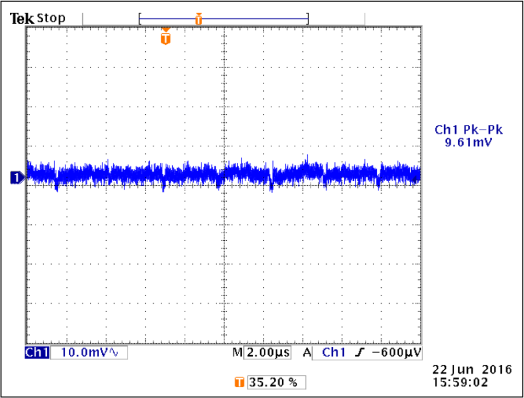Image resolution: width=524 pixels, height=398 pixels.
Task: Click the T marker on record view bar
Action: coord(199,19)
